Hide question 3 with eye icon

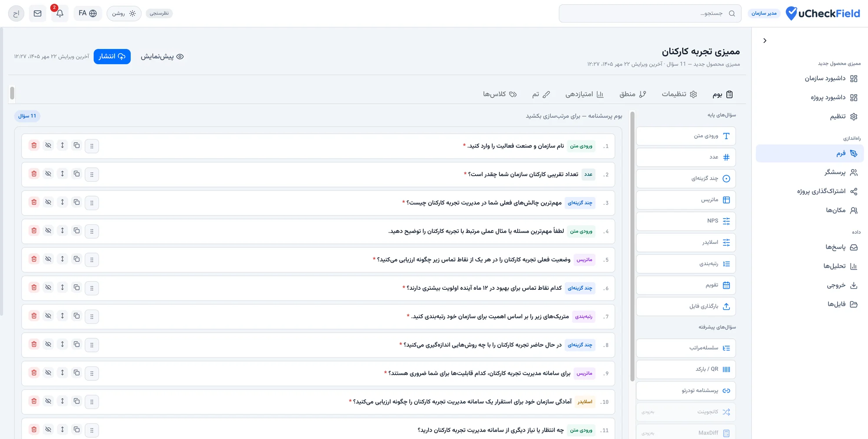tap(48, 202)
